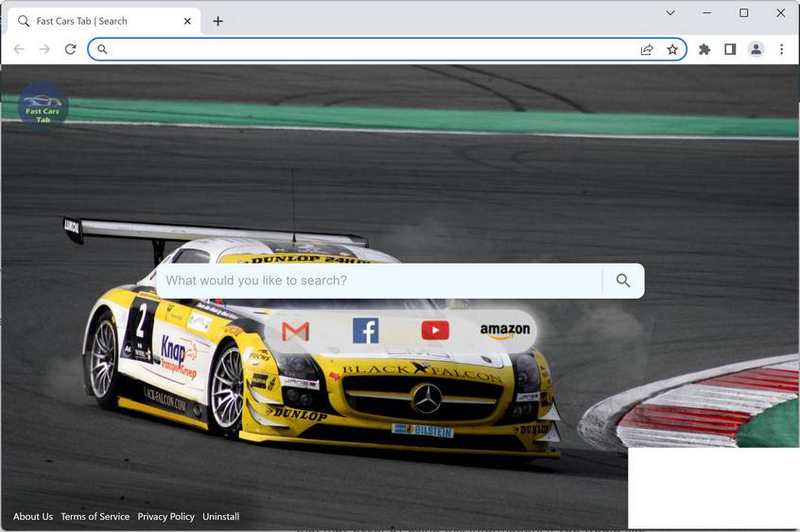
Task: Minimize the browser window
Action: 707,12
